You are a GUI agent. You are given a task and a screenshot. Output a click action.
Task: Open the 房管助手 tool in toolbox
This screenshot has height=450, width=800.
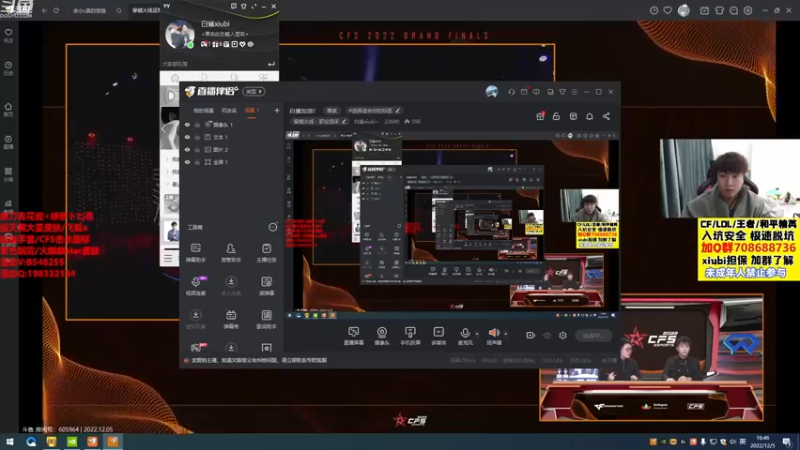pyautogui.click(x=231, y=253)
